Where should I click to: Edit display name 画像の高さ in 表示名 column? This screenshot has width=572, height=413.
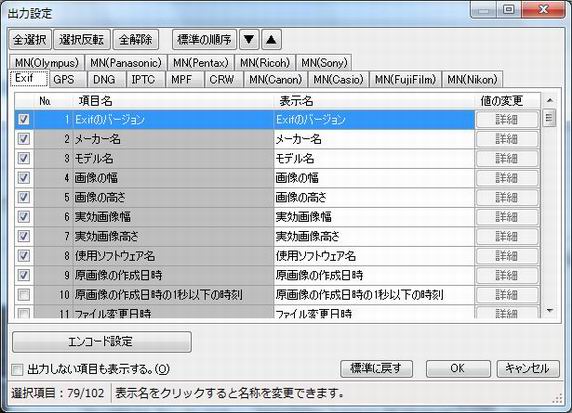(x=374, y=197)
